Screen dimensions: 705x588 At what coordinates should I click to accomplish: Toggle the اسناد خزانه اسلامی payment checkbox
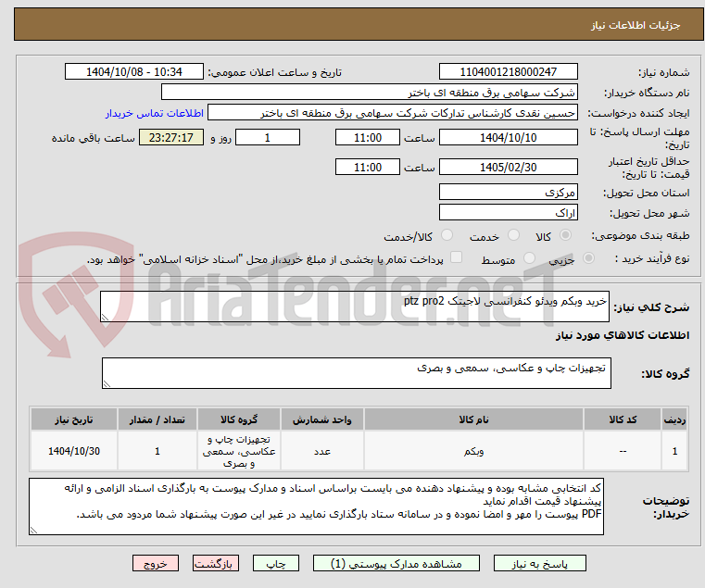(x=457, y=257)
